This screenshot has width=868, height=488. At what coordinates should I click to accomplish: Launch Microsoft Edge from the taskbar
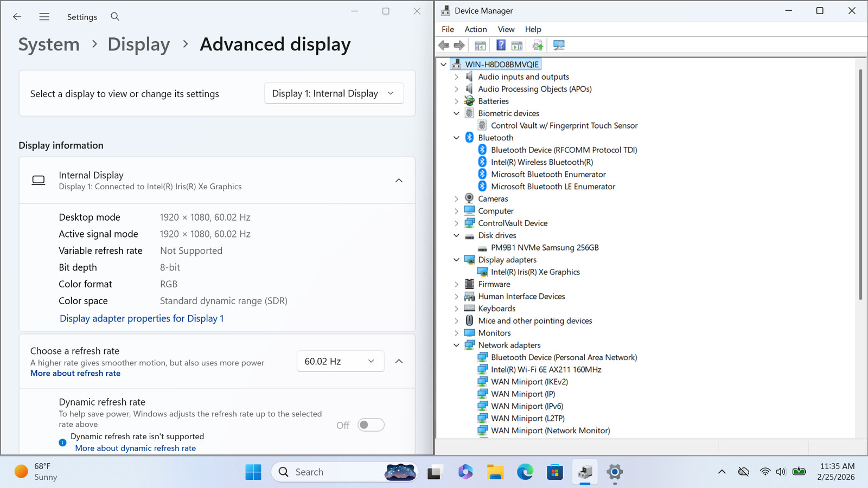(x=525, y=472)
